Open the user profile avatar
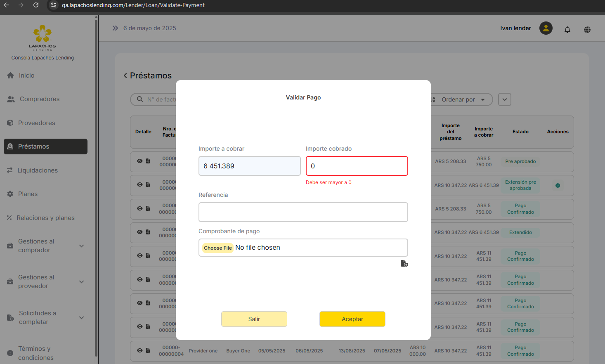This screenshot has height=364, width=605. [x=546, y=28]
